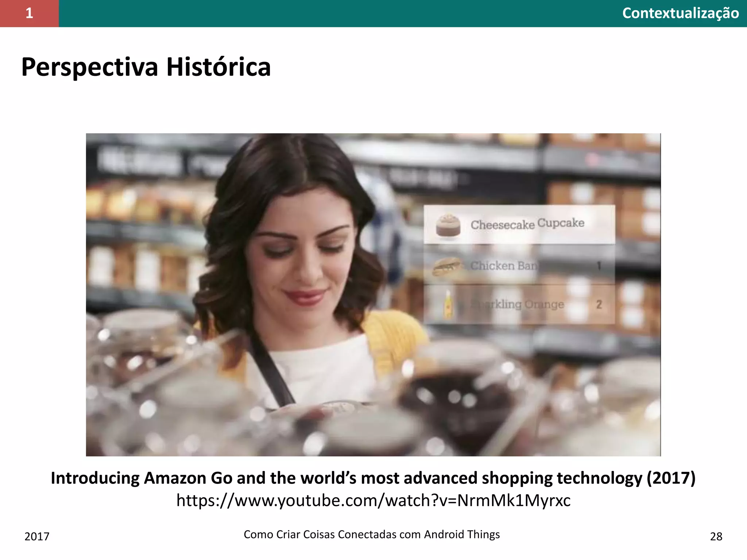This screenshot has height=560, width=747.
Task: Open the Amazon Go video thumbnail image
Action: [x=373, y=295]
